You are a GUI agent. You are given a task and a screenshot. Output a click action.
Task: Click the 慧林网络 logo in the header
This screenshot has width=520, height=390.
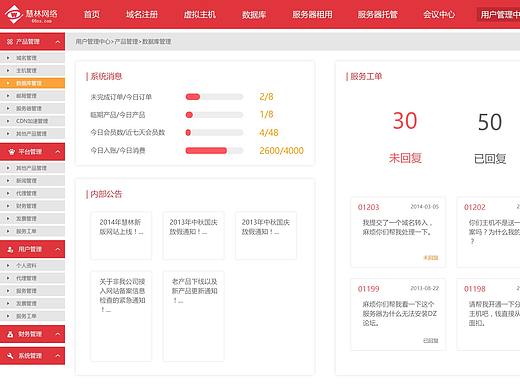pyautogui.click(x=31, y=14)
